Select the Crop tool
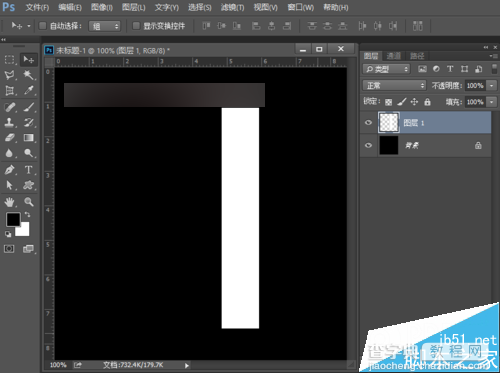The image size is (500, 373). coord(10,91)
